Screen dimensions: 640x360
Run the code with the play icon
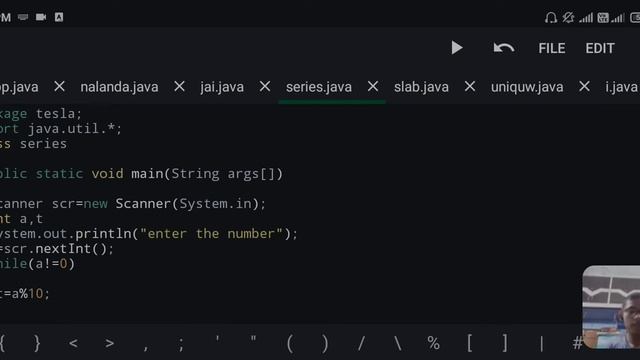pyautogui.click(x=457, y=48)
